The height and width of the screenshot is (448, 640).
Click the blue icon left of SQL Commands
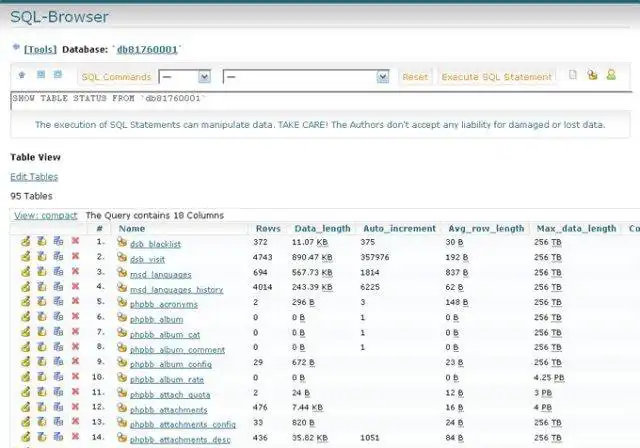(x=58, y=74)
